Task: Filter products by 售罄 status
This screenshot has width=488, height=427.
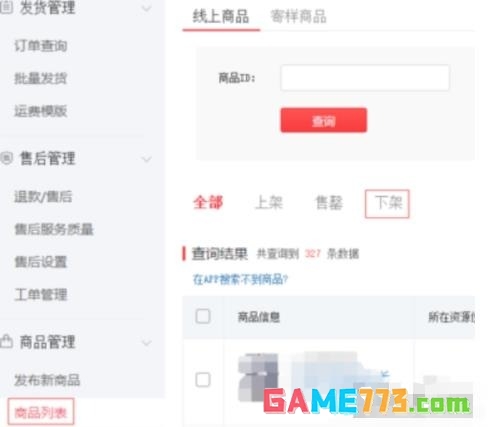Action: click(x=329, y=203)
